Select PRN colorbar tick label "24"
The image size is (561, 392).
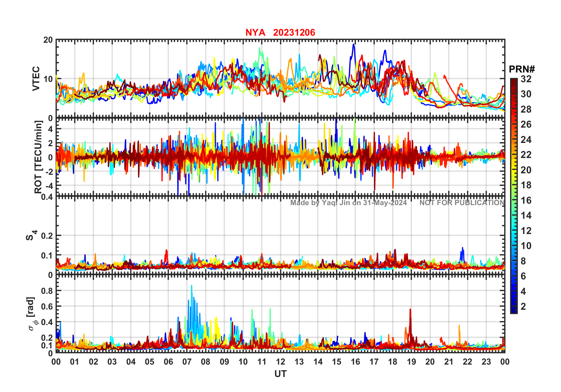tap(526, 140)
